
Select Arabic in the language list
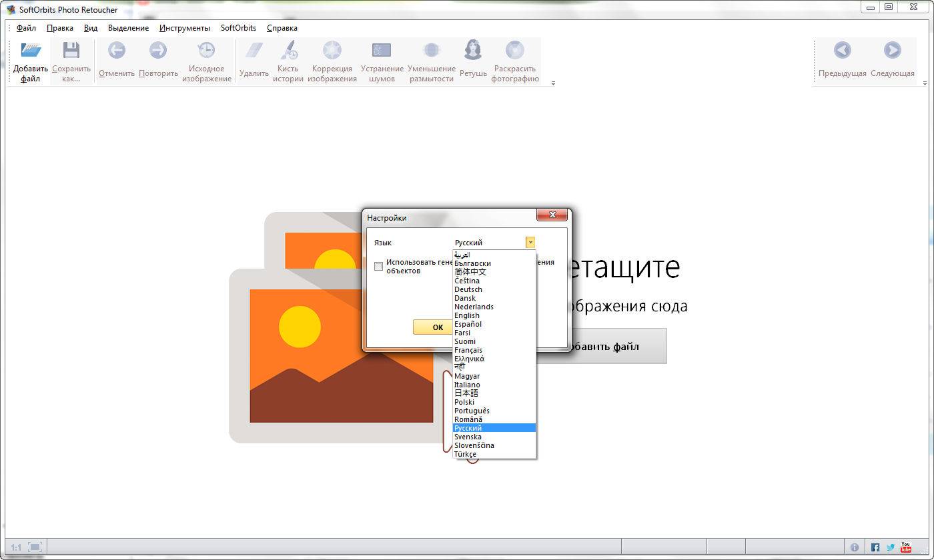[x=494, y=255]
